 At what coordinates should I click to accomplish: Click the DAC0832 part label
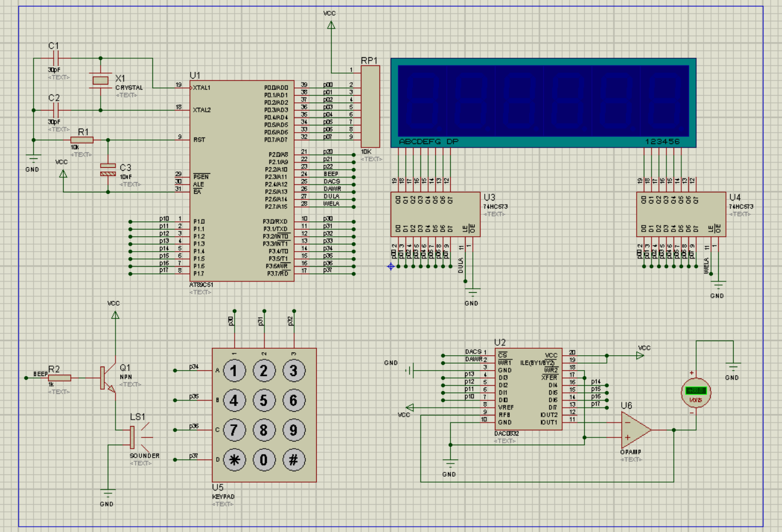(x=506, y=434)
